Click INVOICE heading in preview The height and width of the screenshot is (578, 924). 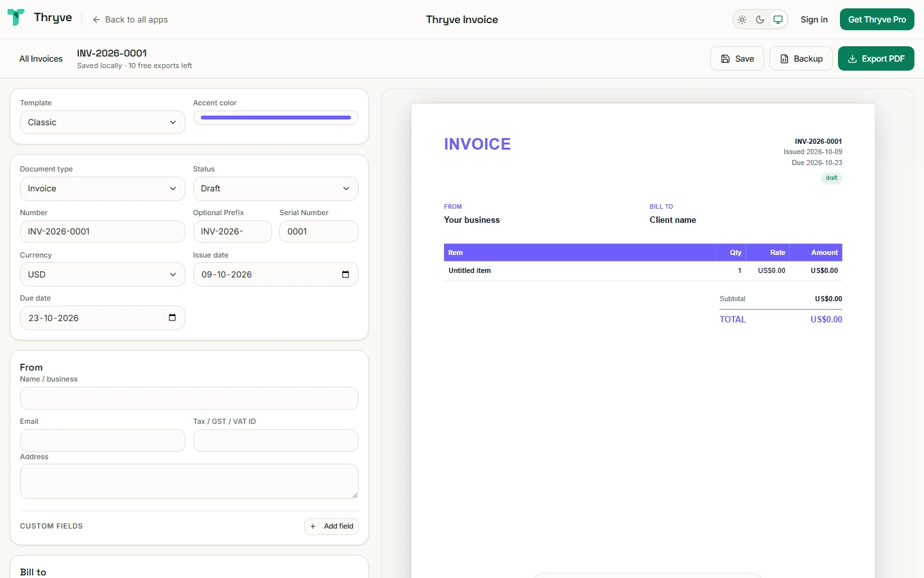click(477, 144)
